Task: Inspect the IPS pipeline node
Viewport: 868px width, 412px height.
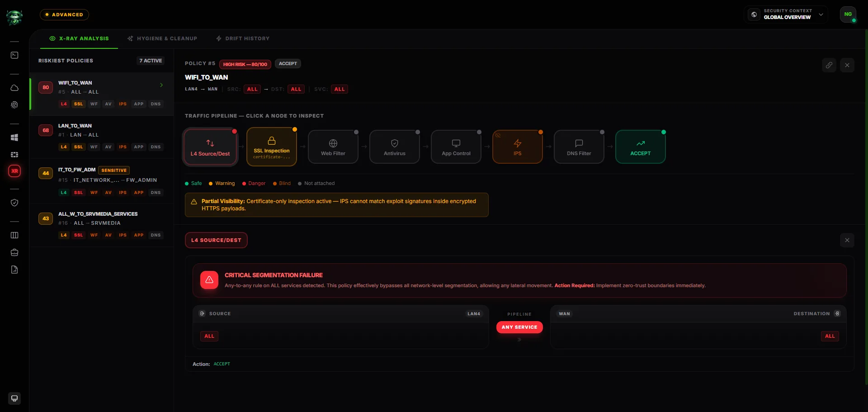Action: coord(518,147)
